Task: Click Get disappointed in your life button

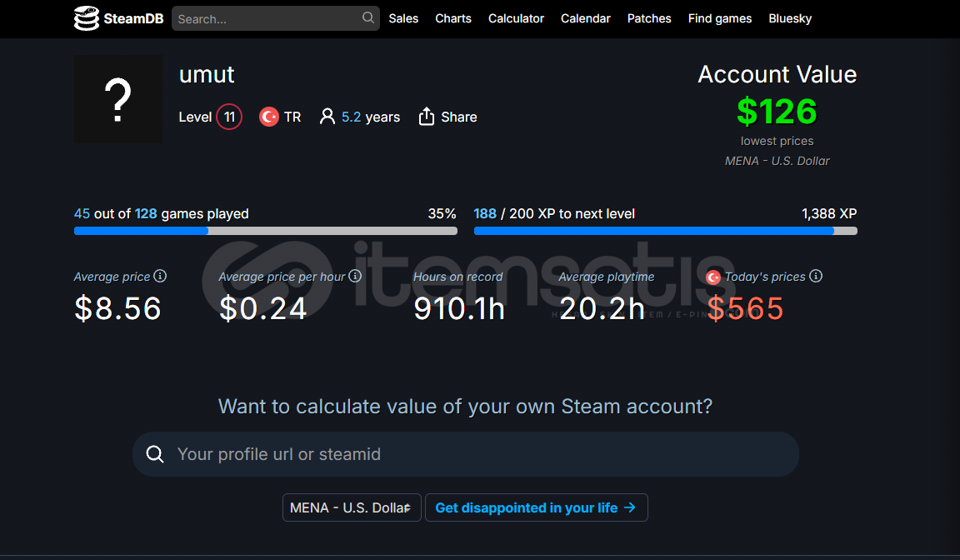Action: (537, 507)
